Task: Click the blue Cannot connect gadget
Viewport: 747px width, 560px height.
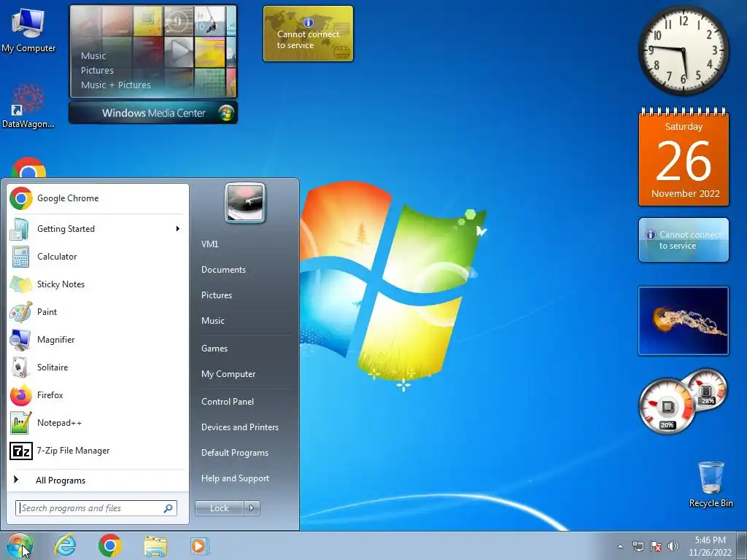Action: coord(684,240)
